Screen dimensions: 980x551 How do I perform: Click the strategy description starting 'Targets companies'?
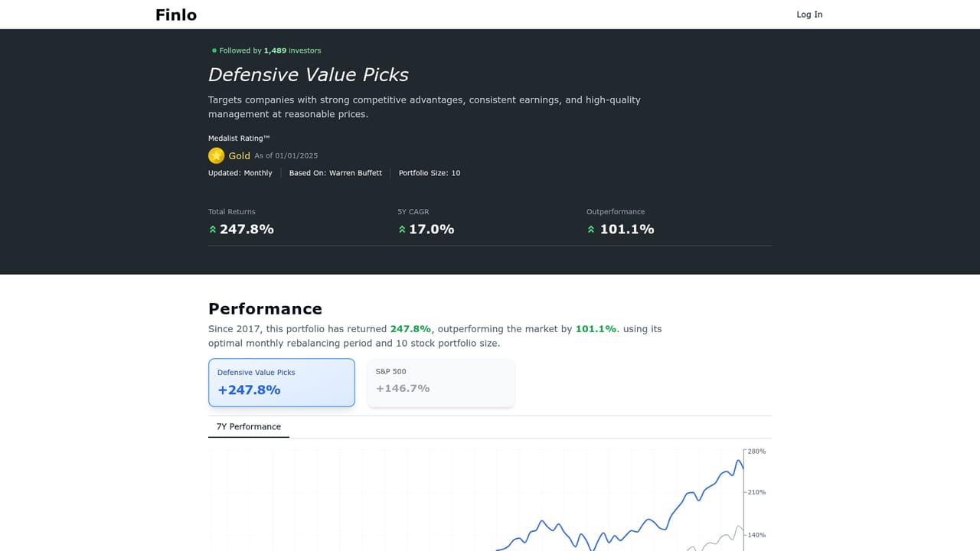click(424, 107)
